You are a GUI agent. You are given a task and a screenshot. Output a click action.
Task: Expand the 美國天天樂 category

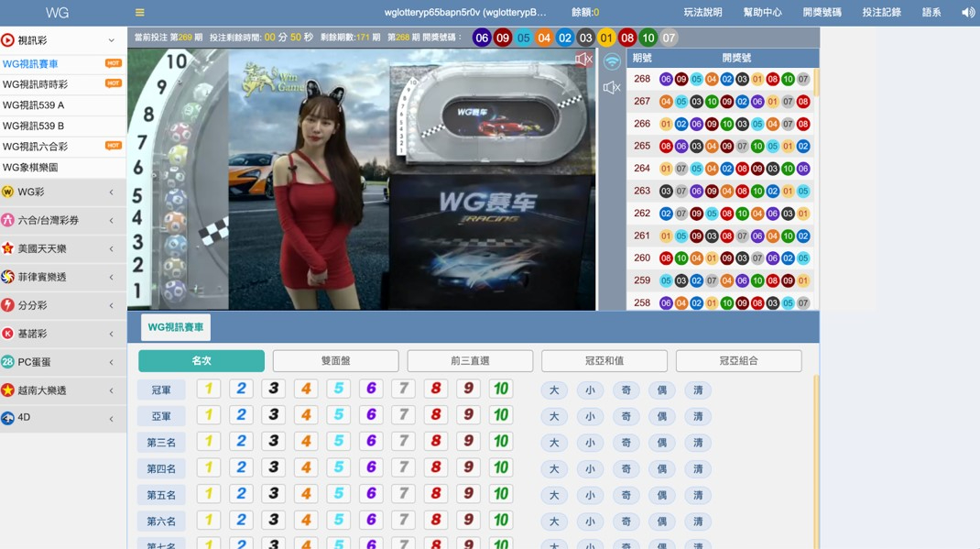pos(112,249)
